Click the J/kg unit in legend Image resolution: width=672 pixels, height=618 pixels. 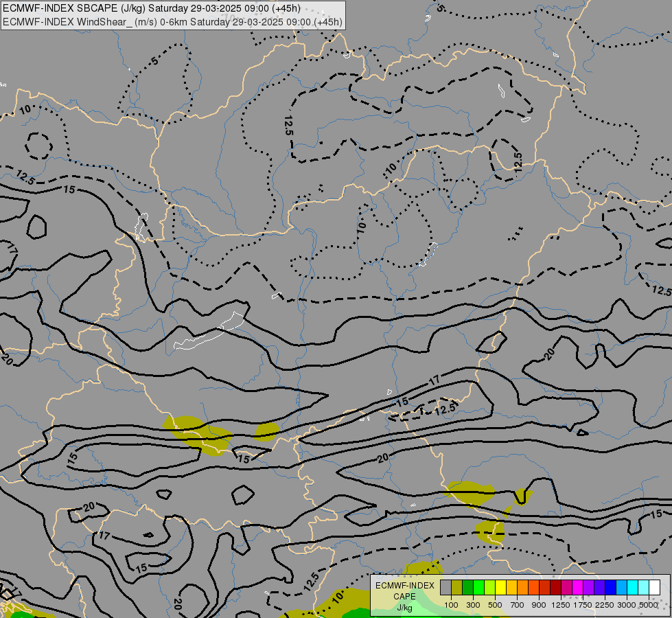404,608
